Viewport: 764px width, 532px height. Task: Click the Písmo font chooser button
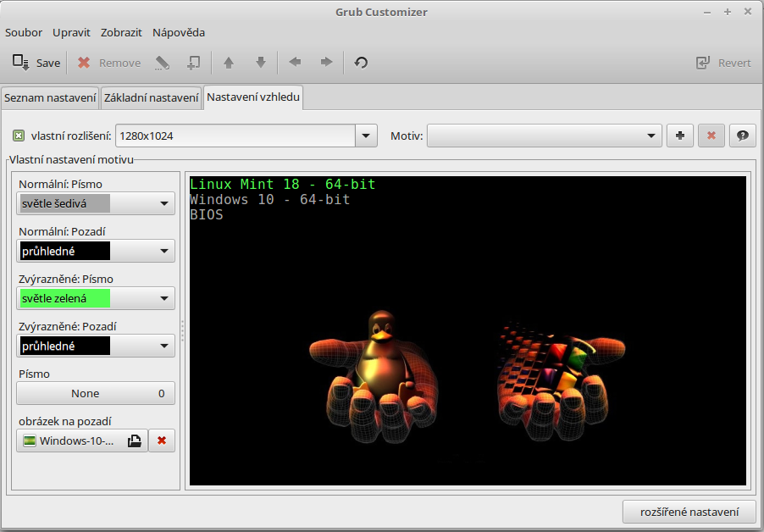[95, 393]
